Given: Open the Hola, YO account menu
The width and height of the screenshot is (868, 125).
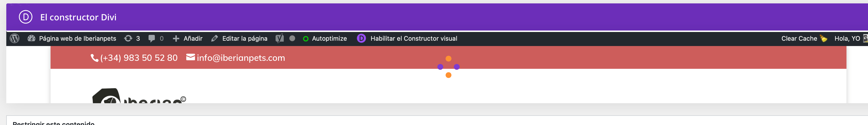Looking at the screenshot, I should tap(847, 39).
